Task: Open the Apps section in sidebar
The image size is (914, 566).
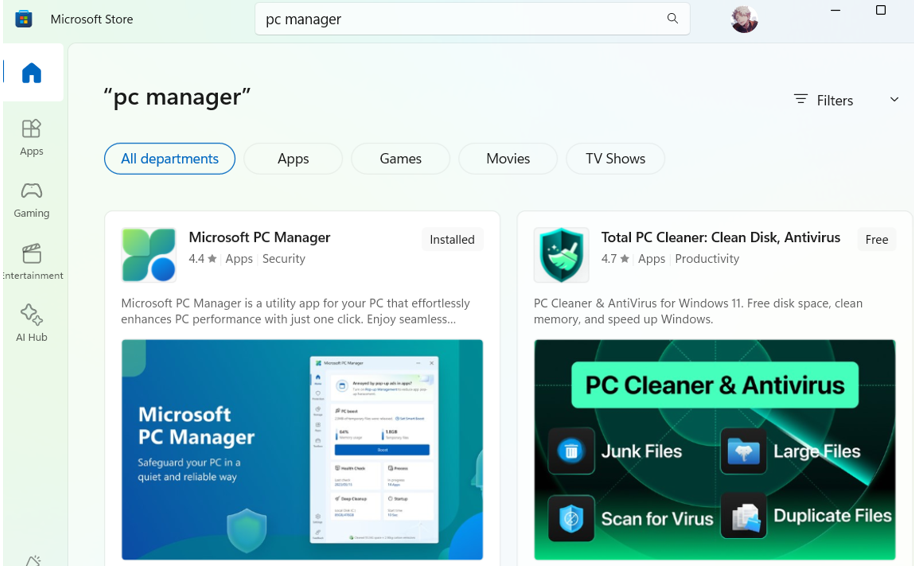Action: coord(31,138)
